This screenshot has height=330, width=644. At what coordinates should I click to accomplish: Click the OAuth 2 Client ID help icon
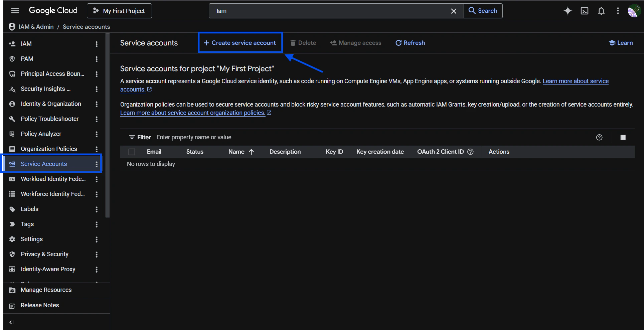click(x=470, y=152)
